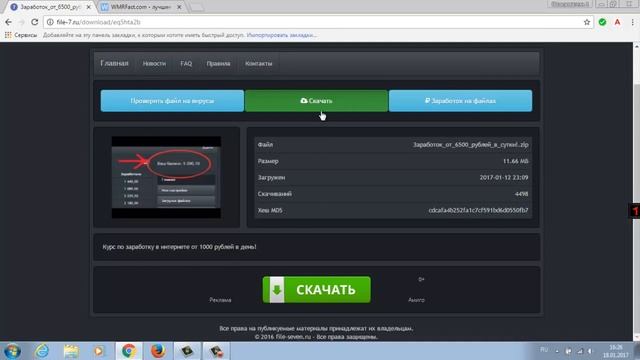Go back with the browser back arrow
Screen dimensions: 640x360
tap(9, 22)
